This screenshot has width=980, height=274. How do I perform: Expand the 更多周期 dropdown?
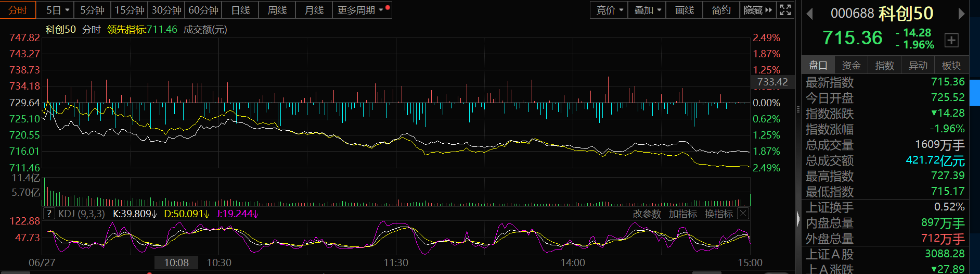(x=362, y=10)
